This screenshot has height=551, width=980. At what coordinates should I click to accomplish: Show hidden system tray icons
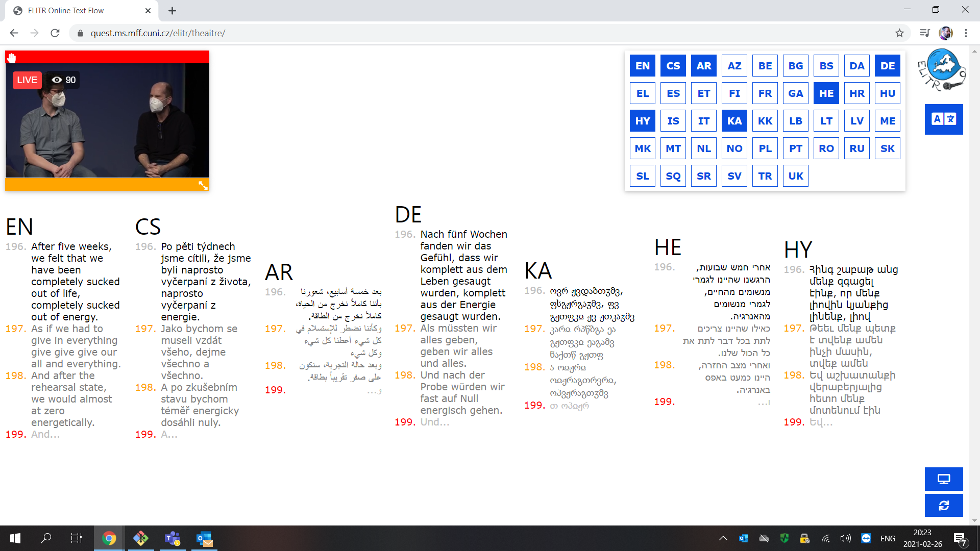723,538
